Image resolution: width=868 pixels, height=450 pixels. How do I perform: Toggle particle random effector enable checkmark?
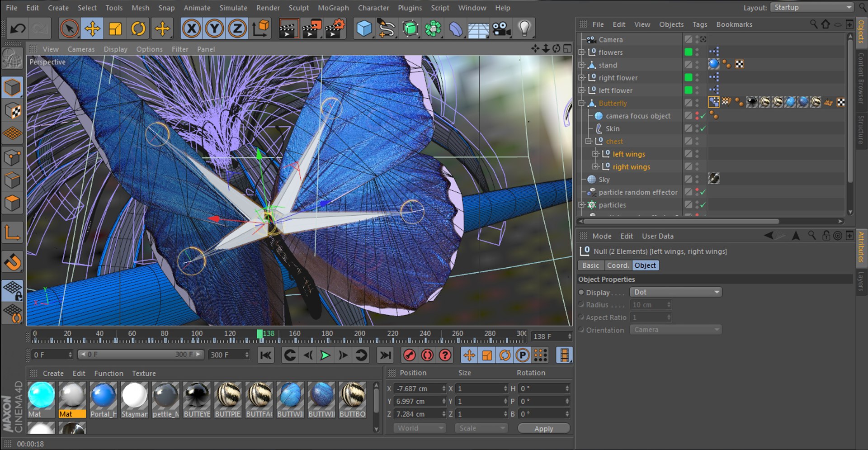tap(703, 192)
